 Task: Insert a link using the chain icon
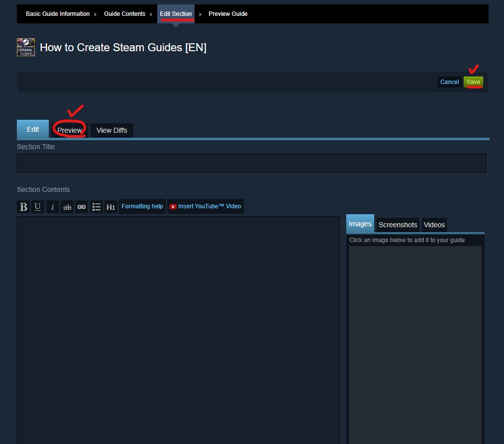pos(82,206)
